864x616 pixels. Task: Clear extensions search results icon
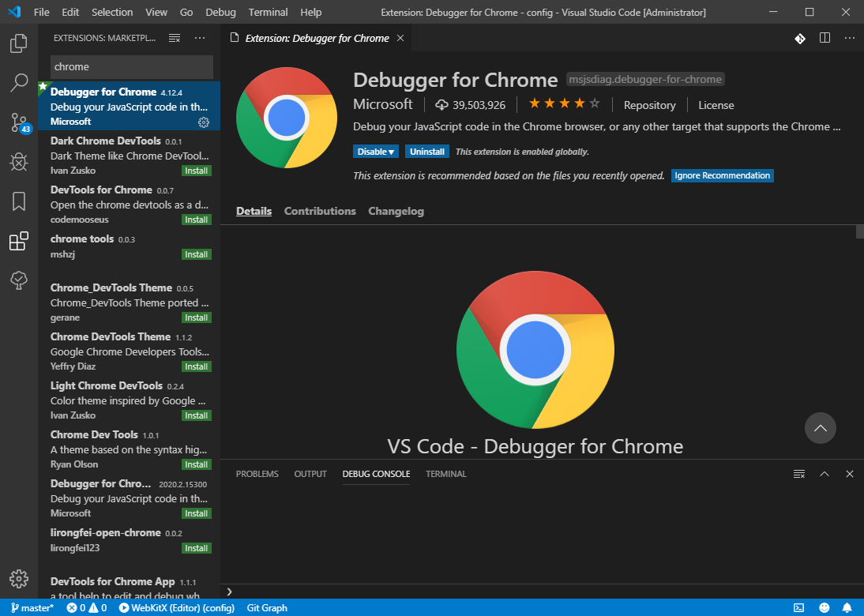[175, 38]
